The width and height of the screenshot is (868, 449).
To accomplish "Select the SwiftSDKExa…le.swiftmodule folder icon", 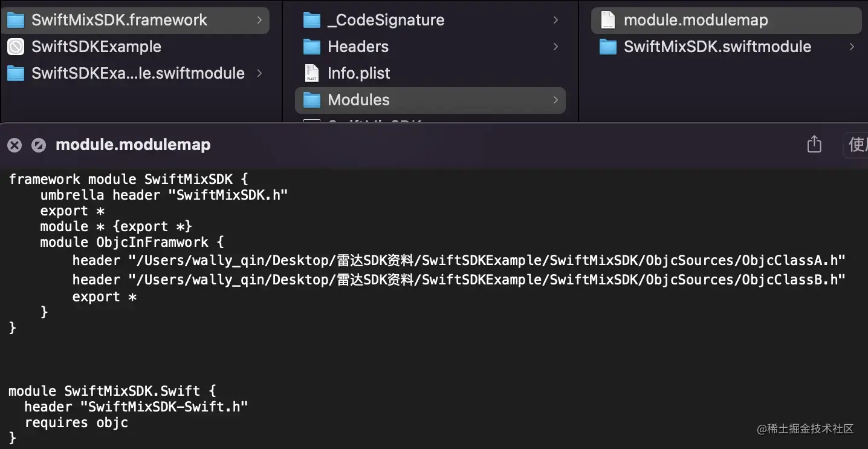I will point(16,73).
